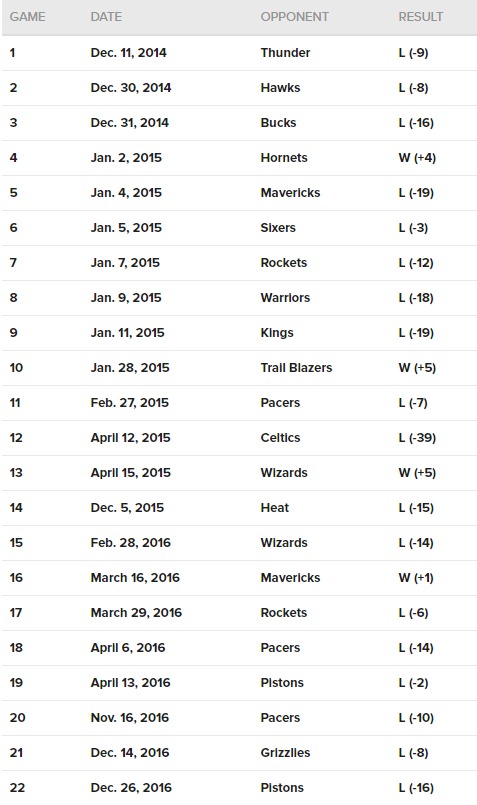The width and height of the screenshot is (477, 805).
Task: Click the Bucks row result L (-16)
Action: (x=416, y=123)
